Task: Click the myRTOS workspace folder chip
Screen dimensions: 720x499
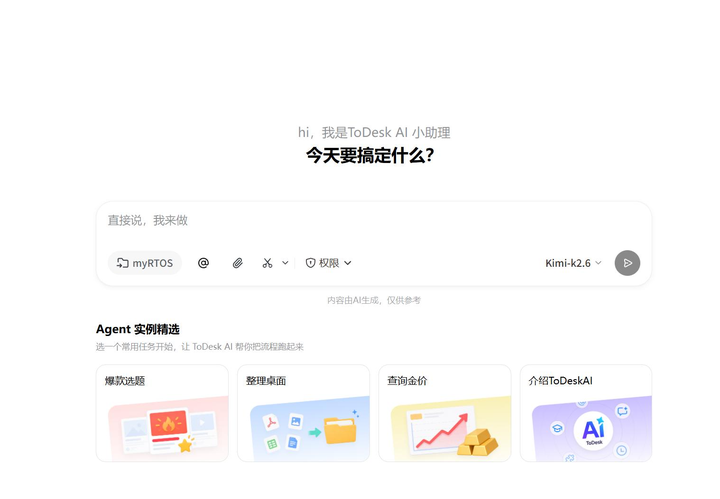Action: [145, 263]
